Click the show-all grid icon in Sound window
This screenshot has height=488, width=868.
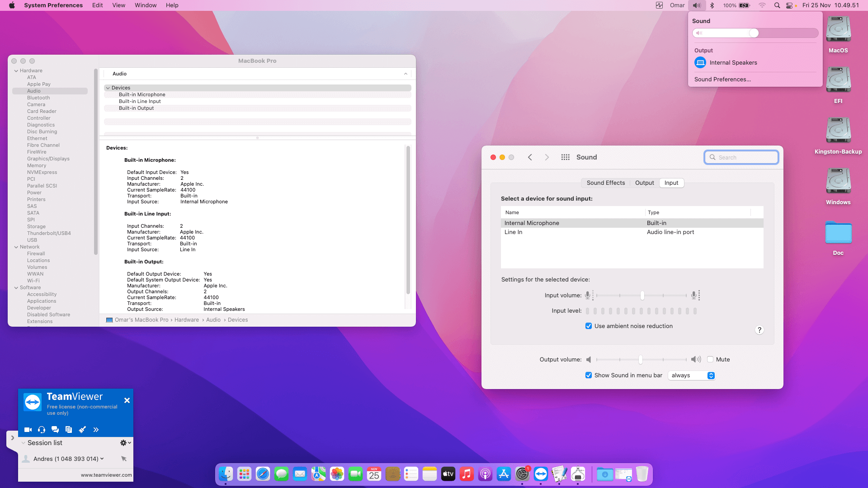point(565,157)
